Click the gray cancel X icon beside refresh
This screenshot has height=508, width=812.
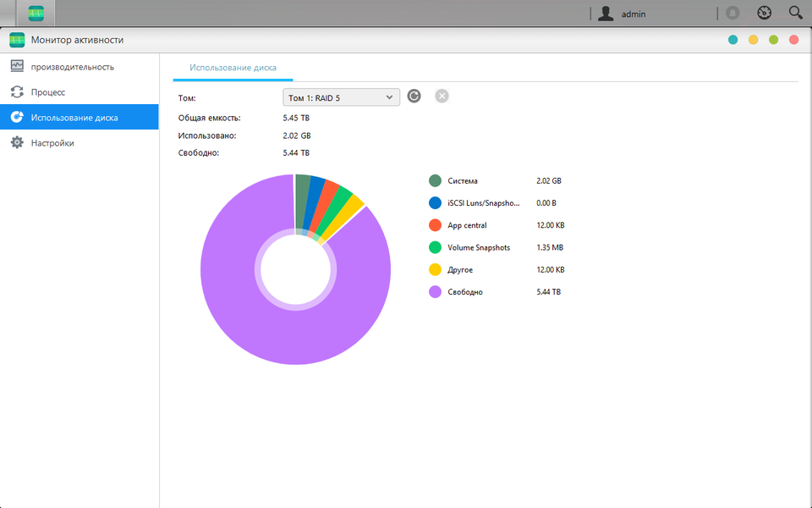coord(442,97)
